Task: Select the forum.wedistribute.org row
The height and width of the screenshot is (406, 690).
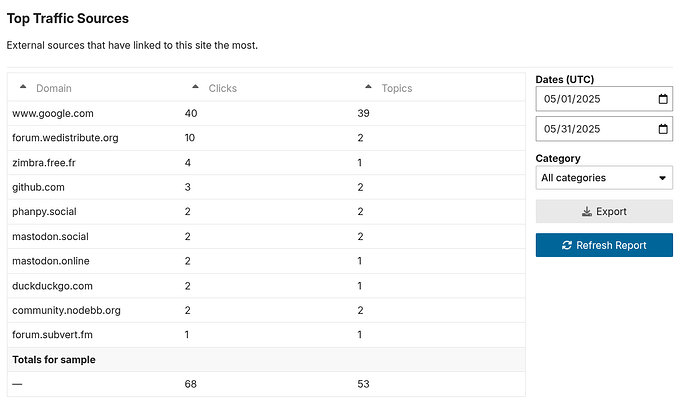Action: [x=266, y=138]
